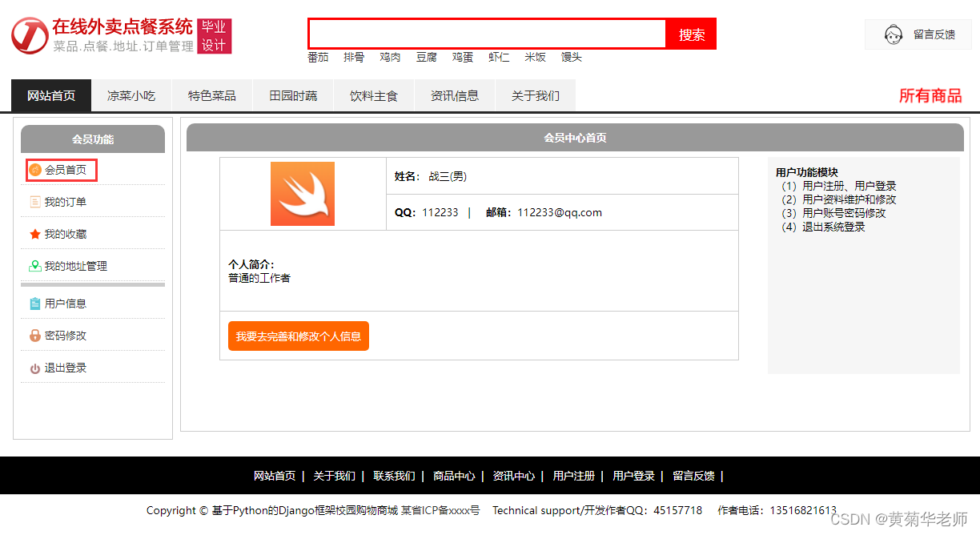Click the 虾仁 hot keyword
The width and height of the screenshot is (980, 535).
coord(499,57)
